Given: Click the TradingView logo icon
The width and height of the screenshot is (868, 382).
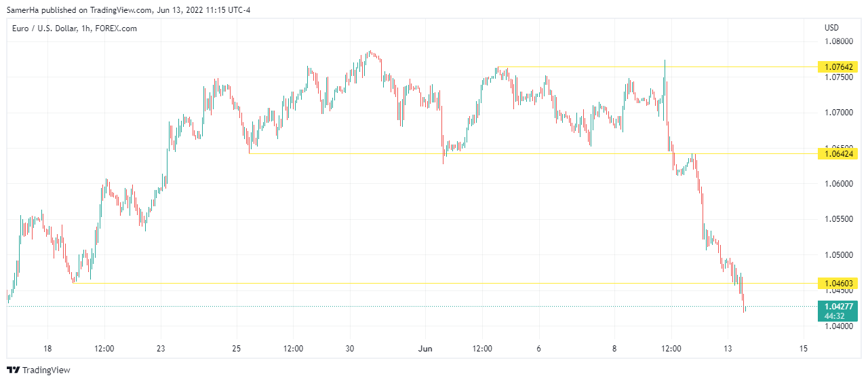Looking at the screenshot, I should (13, 370).
